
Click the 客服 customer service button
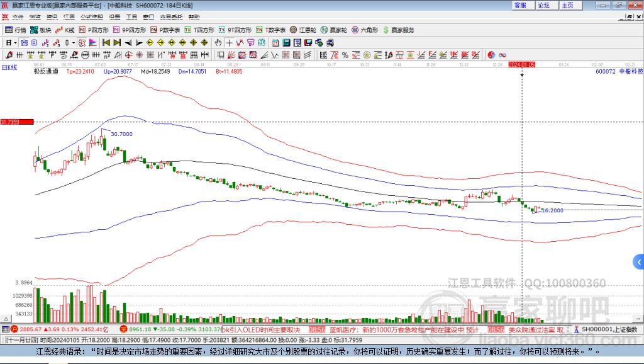coord(520,5)
